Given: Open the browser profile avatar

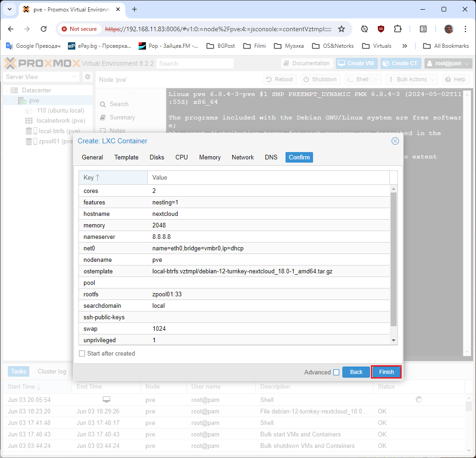Looking at the screenshot, I should coord(448,29).
